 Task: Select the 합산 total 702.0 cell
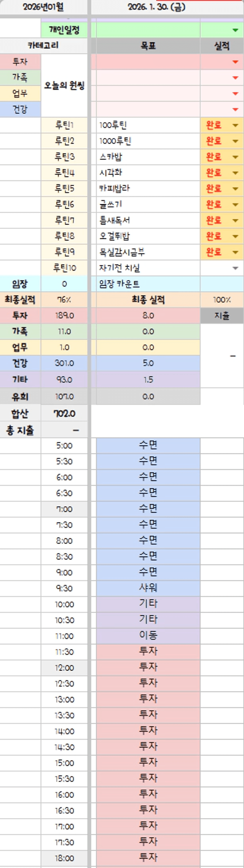(64, 413)
